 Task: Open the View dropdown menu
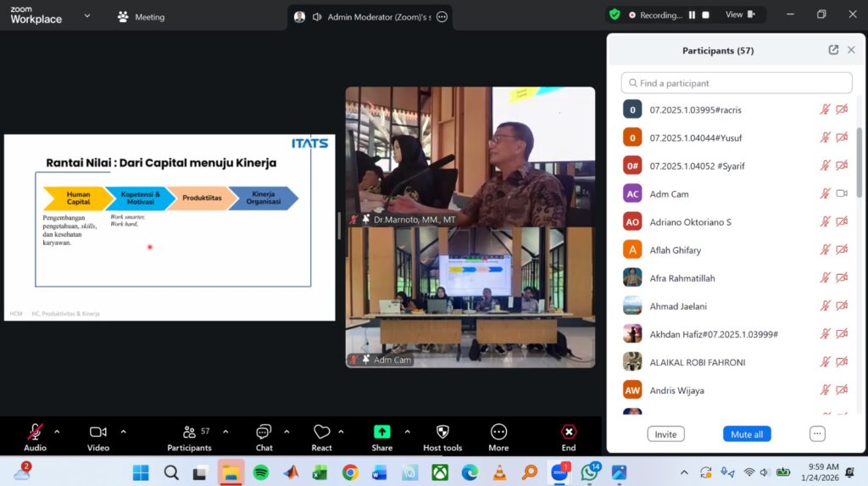739,14
